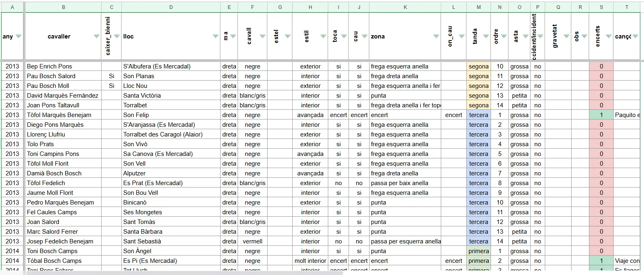Image resolution: width=644 pixels, height=275 pixels.
Task: Open filter for the any column
Action: (18, 36)
